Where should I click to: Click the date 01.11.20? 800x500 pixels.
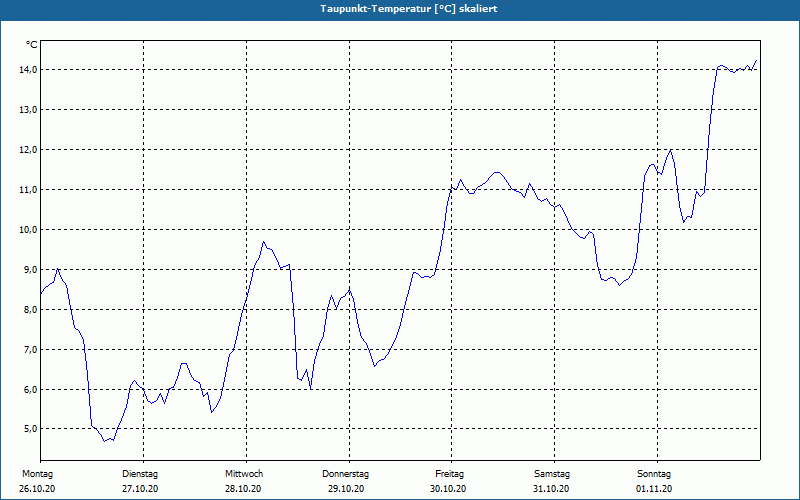point(654,489)
